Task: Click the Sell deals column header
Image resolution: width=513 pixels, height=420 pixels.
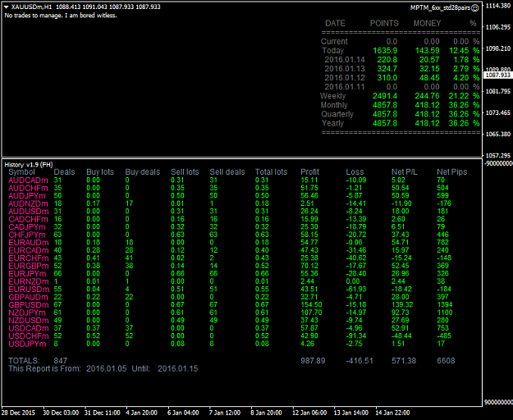Action: (x=227, y=172)
